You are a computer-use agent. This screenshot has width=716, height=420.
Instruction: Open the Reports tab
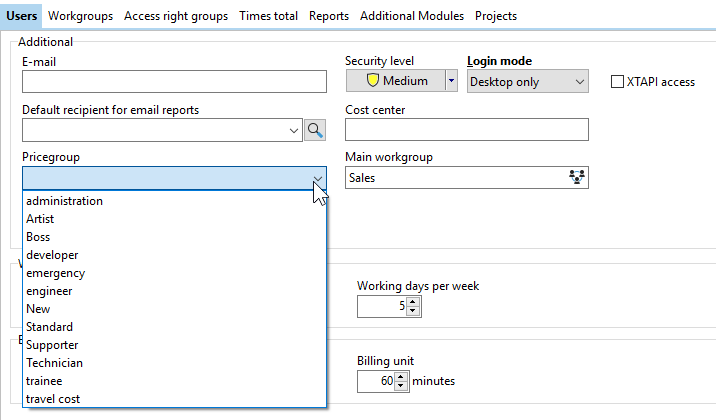coord(329,16)
